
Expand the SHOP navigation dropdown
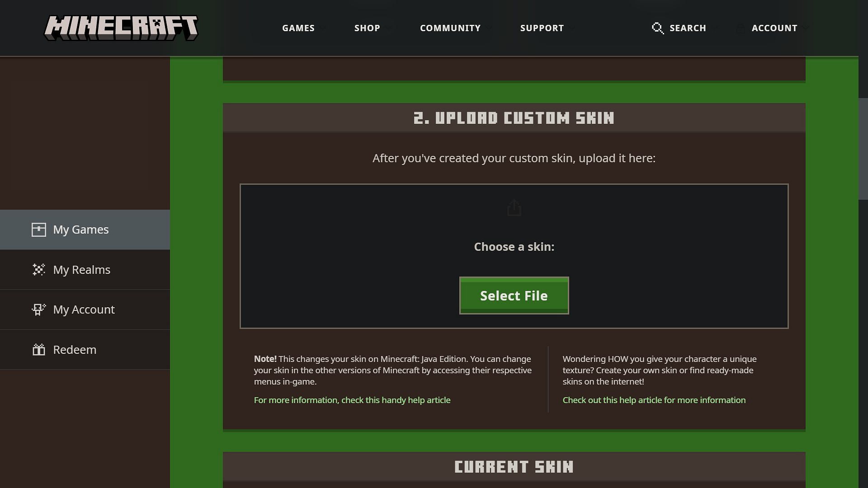[x=367, y=28]
